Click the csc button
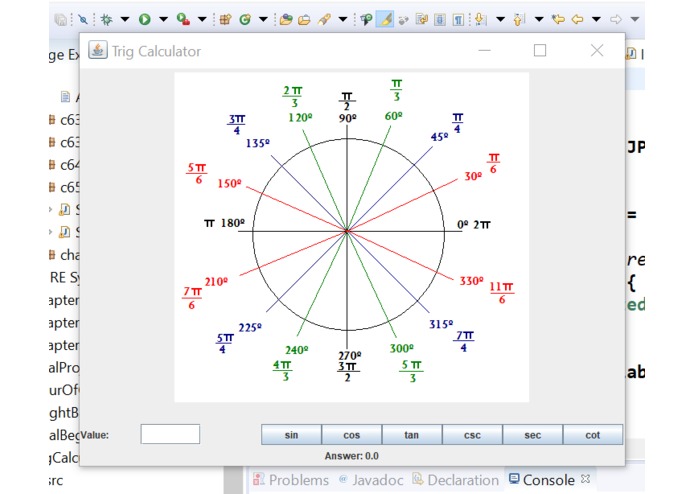Viewport: 695px width, 494px height. coord(472,435)
